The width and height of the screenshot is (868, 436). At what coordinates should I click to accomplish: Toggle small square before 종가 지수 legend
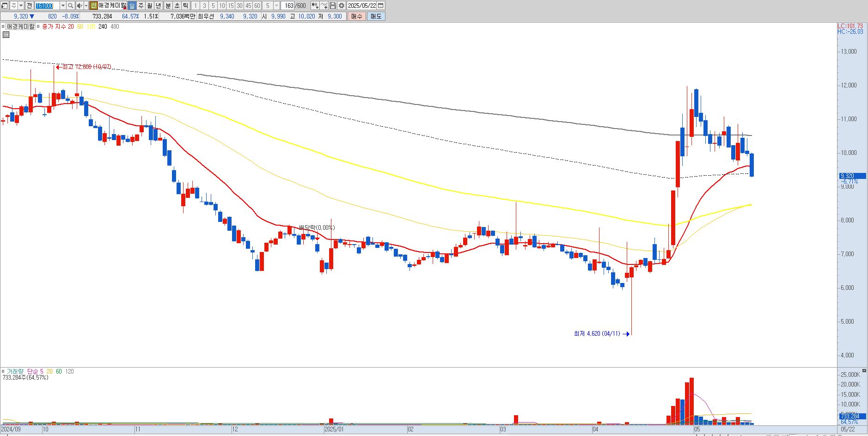click(39, 26)
